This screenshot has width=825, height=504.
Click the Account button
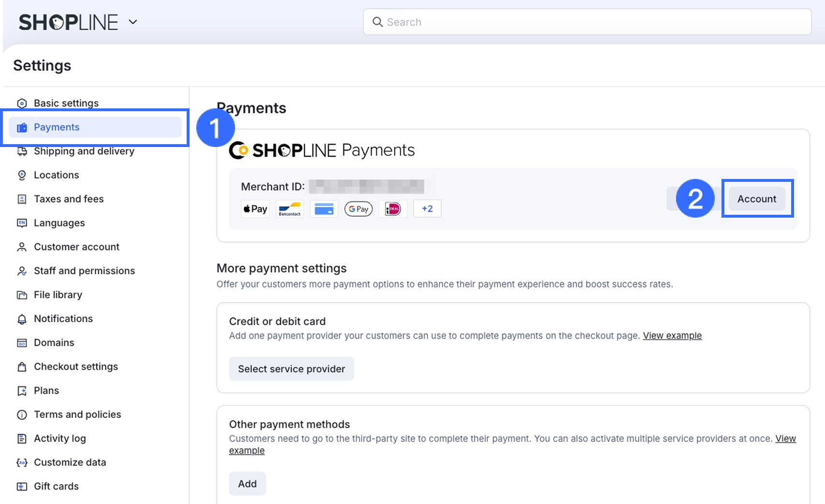tap(757, 199)
